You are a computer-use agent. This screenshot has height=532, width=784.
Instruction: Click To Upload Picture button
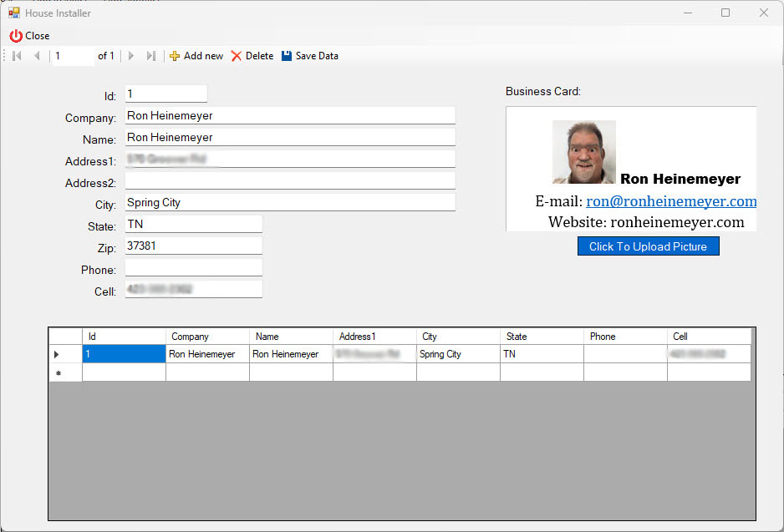(x=648, y=246)
